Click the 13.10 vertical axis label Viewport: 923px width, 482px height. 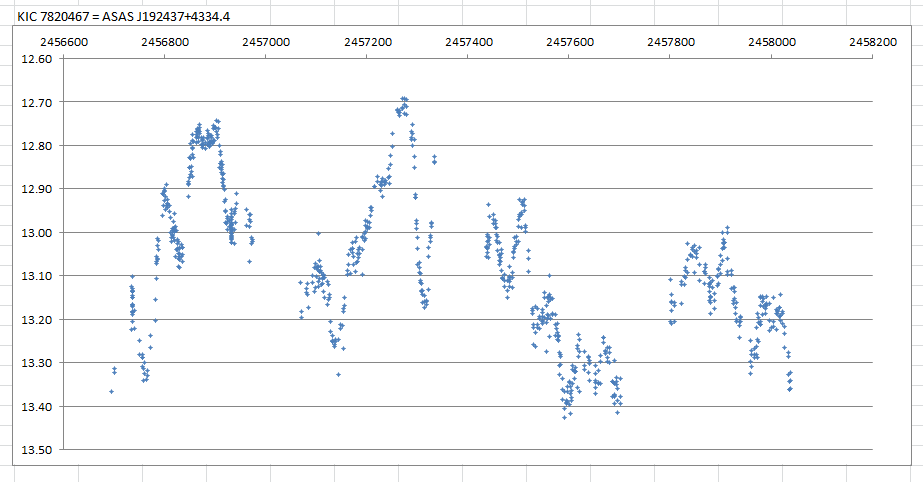point(36,276)
